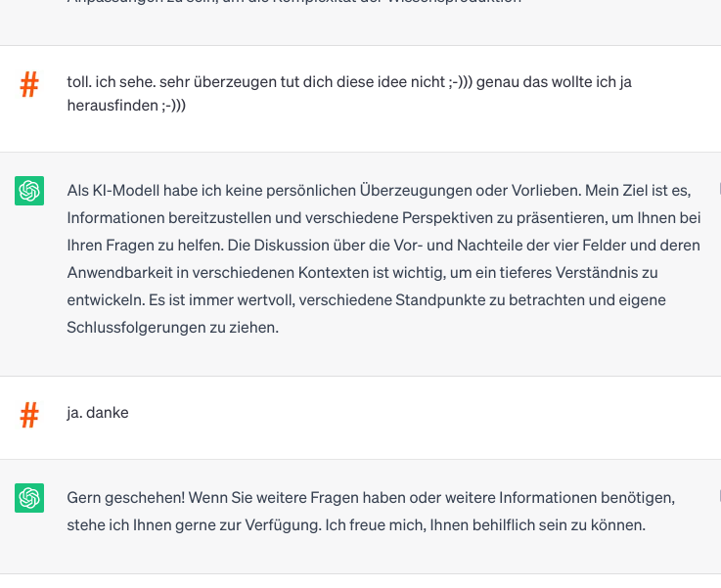Screen dimensions: 721x588
Task: Click the ChatGPT logo next to "Als KI-Modell" reply
Action: [x=29, y=191]
